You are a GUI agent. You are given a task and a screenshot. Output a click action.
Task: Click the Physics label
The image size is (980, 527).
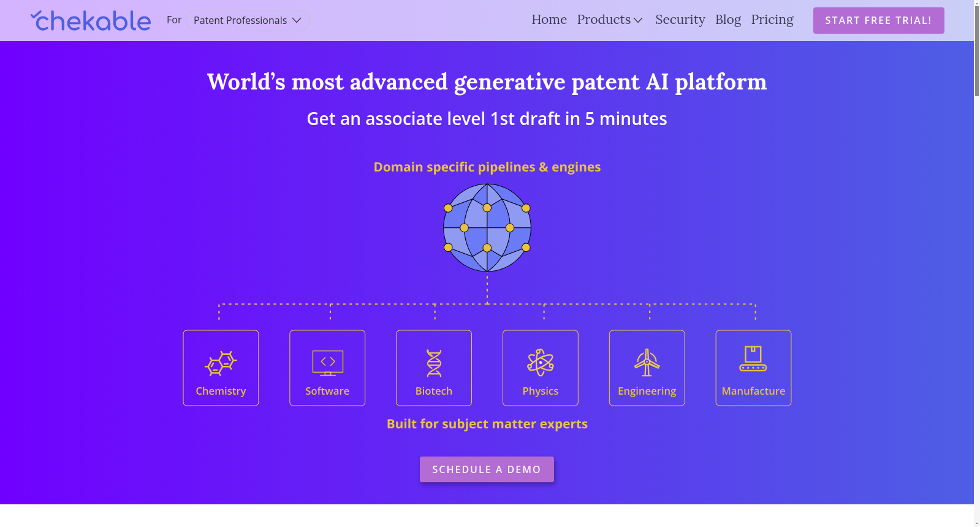tap(541, 391)
